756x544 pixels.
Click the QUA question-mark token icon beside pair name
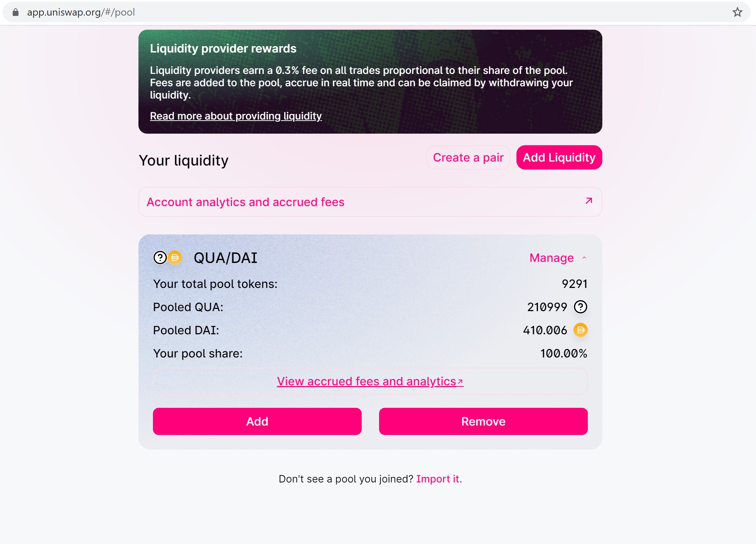coord(160,258)
